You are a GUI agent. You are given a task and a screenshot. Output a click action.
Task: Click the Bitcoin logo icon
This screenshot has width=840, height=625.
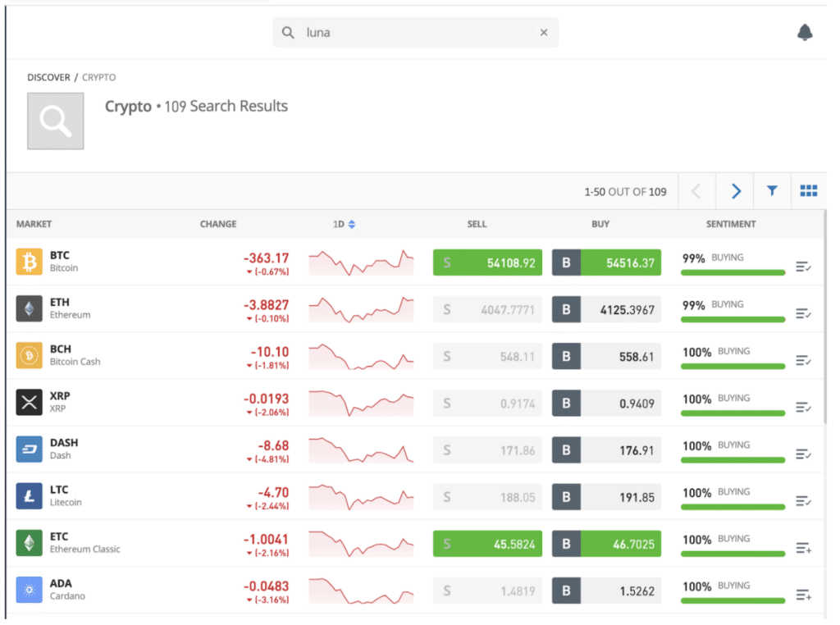pos(29,262)
